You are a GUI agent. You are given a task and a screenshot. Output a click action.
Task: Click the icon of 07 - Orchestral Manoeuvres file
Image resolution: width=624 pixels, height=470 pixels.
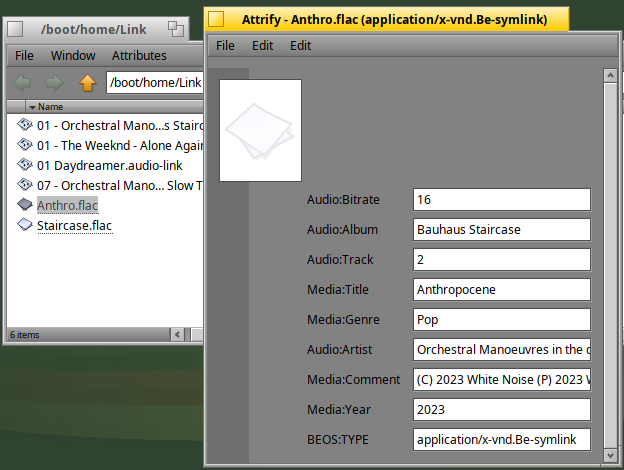25,185
